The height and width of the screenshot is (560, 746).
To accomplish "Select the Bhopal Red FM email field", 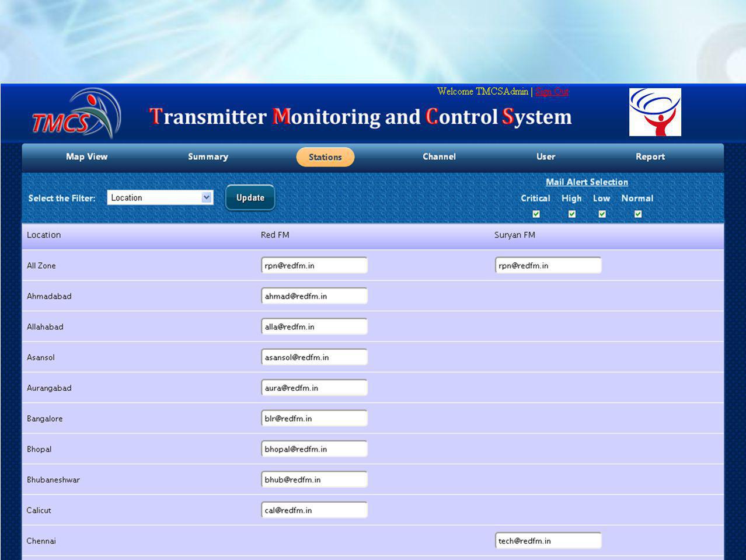I will (x=314, y=449).
